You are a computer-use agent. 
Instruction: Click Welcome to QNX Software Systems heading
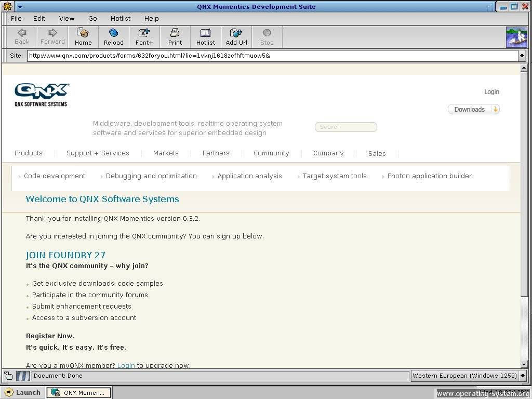click(102, 199)
